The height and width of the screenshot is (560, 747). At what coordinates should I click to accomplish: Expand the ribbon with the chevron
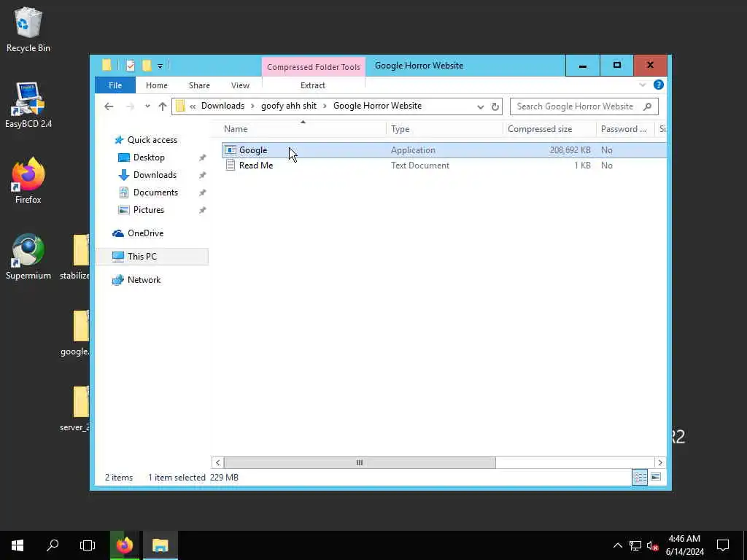643,85
